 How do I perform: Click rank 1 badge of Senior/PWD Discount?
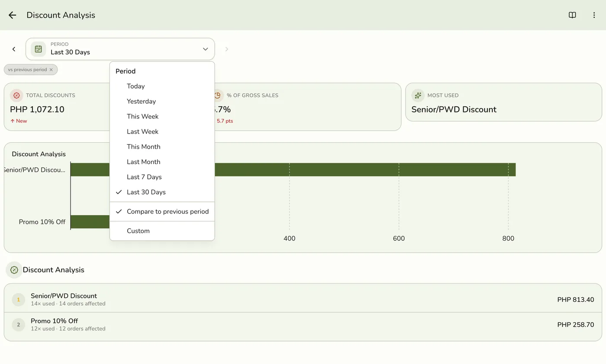click(18, 300)
